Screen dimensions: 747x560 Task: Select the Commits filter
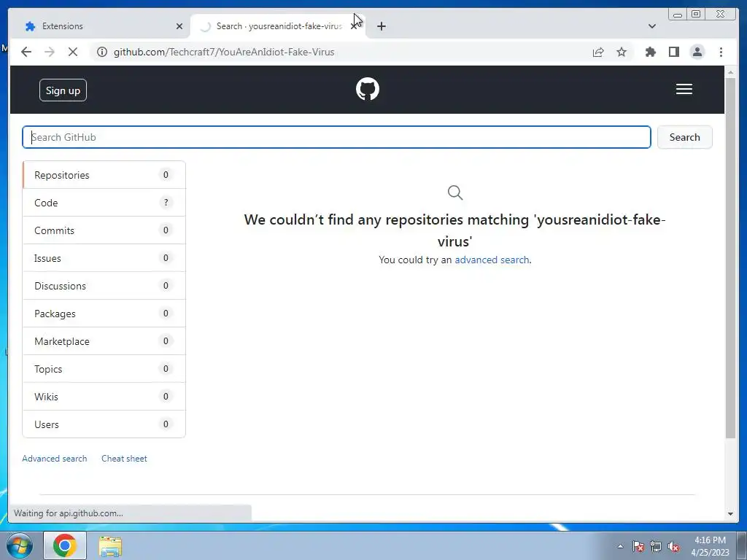(x=104, y=230)
